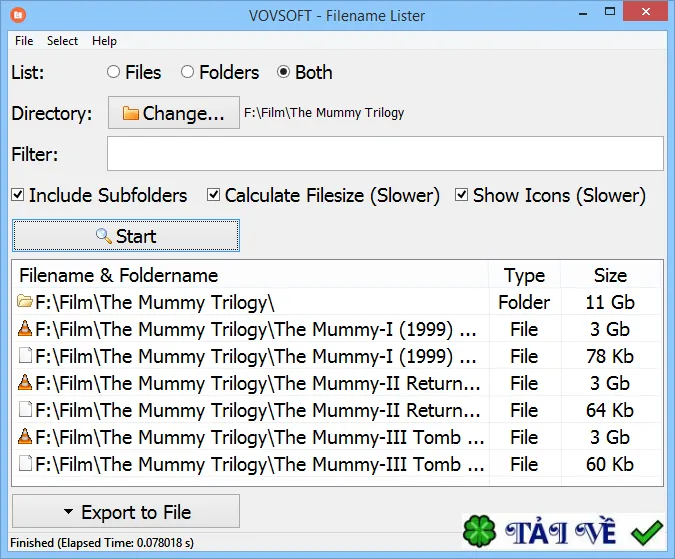
Task: Click the green checkmark icon
Action: (647, 532)
